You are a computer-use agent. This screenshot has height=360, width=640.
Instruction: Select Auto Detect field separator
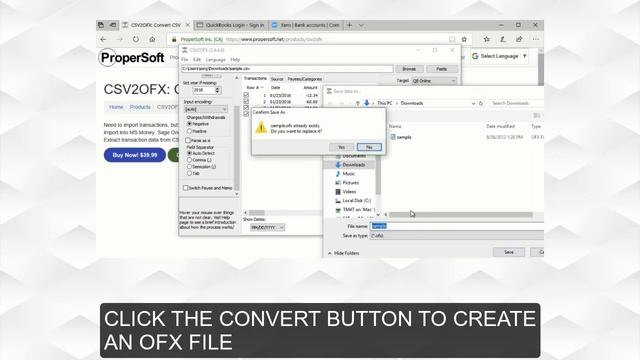pos(189,153)
